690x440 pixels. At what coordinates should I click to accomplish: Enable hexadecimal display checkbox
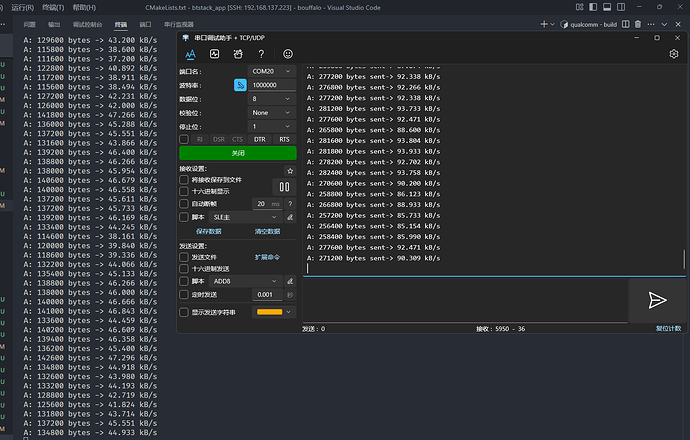pyautogui.click(x=184, y=191)
